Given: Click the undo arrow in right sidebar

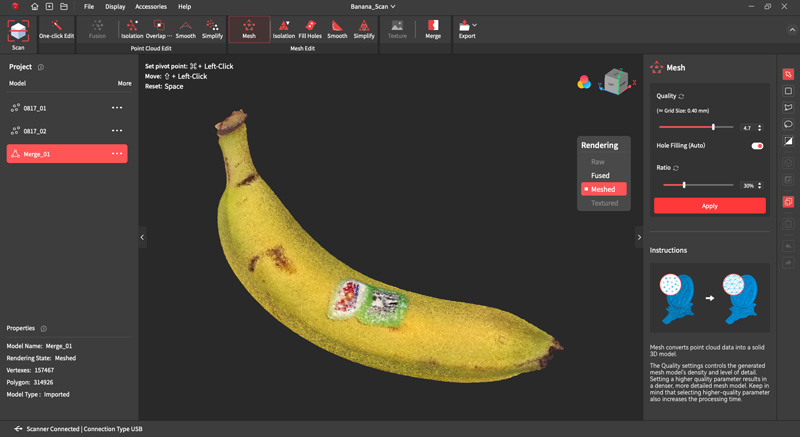Looking at the screenshot, I should tap(788, 246).
